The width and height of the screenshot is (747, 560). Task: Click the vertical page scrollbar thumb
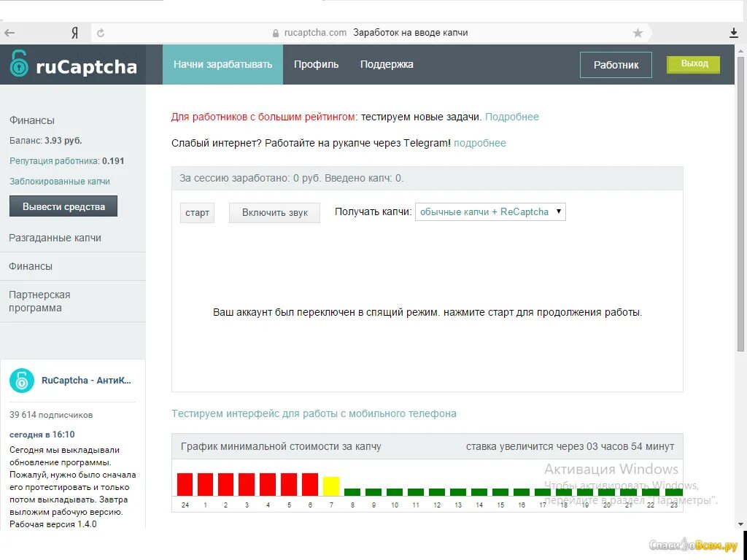741,204
